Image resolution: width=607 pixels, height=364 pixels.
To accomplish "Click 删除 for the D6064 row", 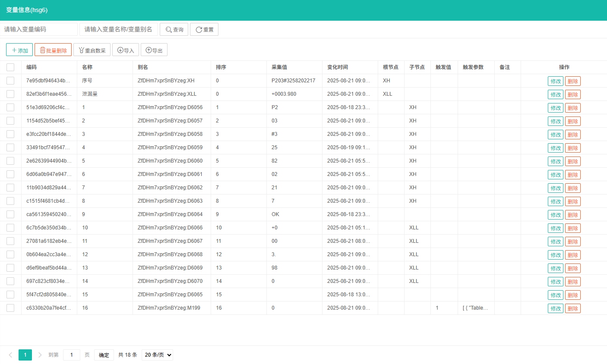I will [573, 215].
